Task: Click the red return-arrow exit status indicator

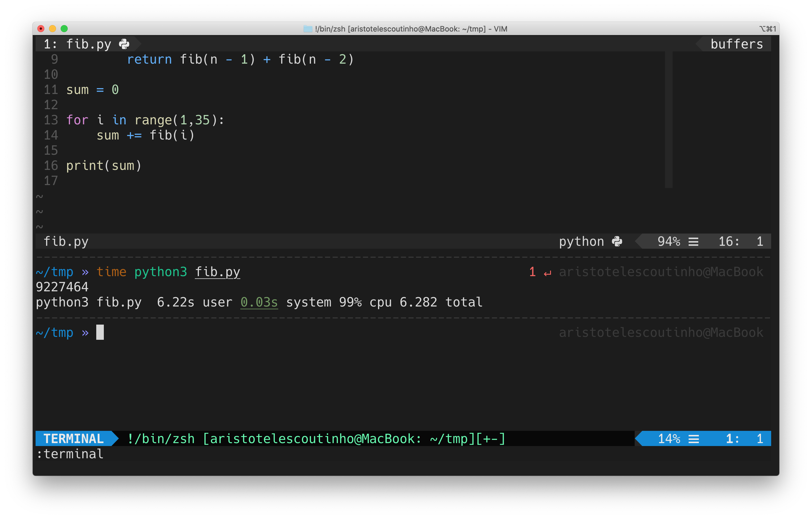Action: coord(547,273)
